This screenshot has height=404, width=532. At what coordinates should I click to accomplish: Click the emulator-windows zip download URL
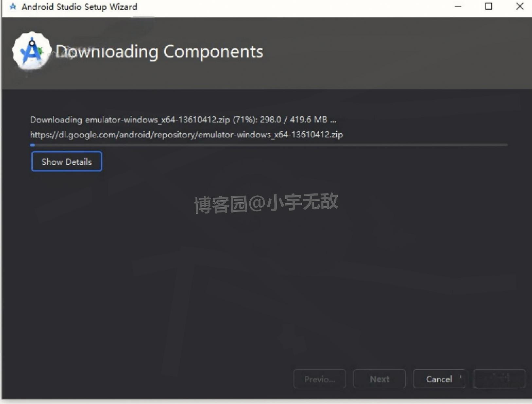click(x=186, y=134)
